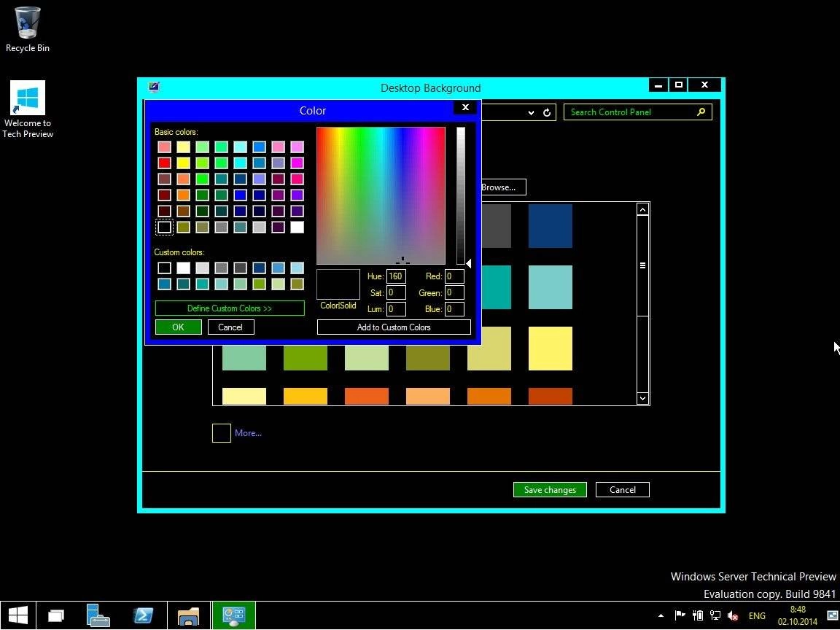This screenshot has width=840, height=630.
Task: Open the Recycle Bin desktop icon
Action: 27,29
